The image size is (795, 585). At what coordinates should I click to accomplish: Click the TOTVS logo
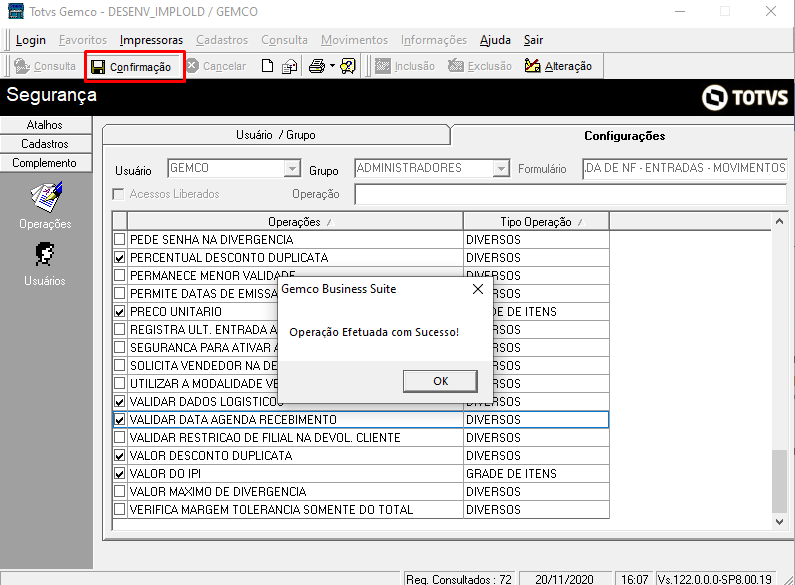pos(745,97)
